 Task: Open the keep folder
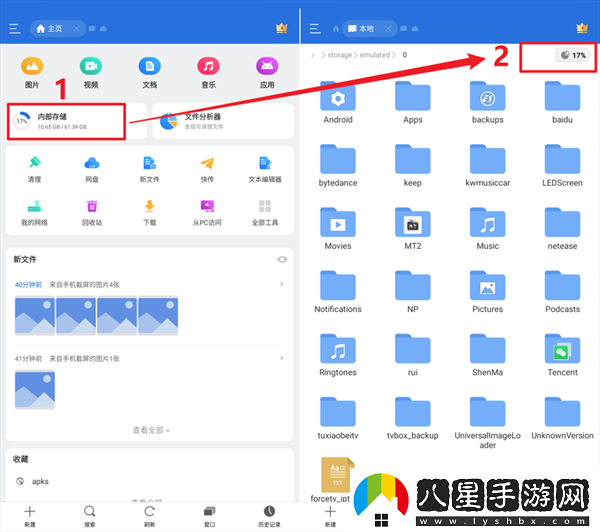click(x=413, y=166)
